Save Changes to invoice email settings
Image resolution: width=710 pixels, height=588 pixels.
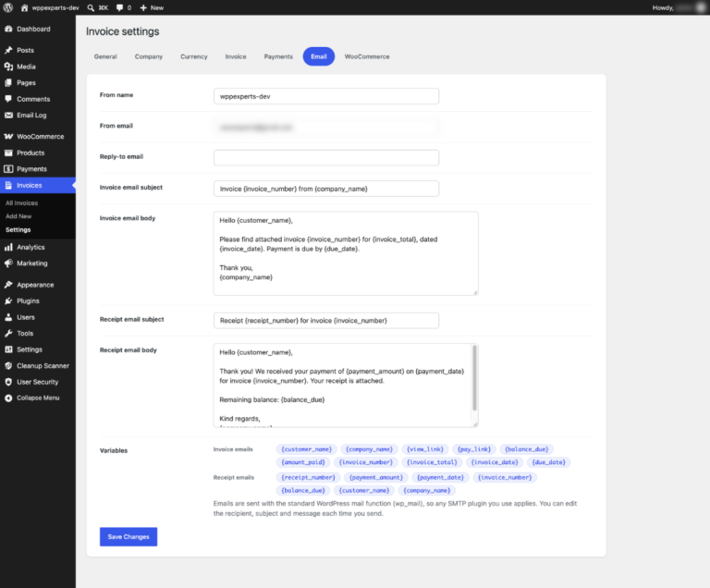129,537
